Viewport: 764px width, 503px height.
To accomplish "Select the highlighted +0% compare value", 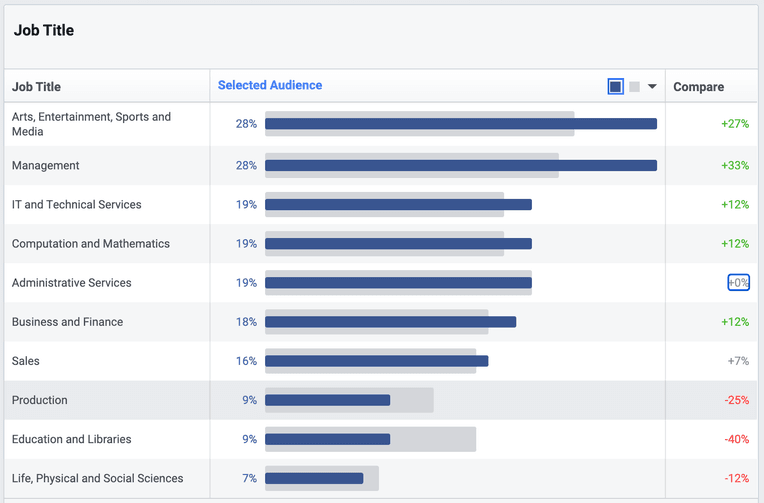I will coord(739,283).
